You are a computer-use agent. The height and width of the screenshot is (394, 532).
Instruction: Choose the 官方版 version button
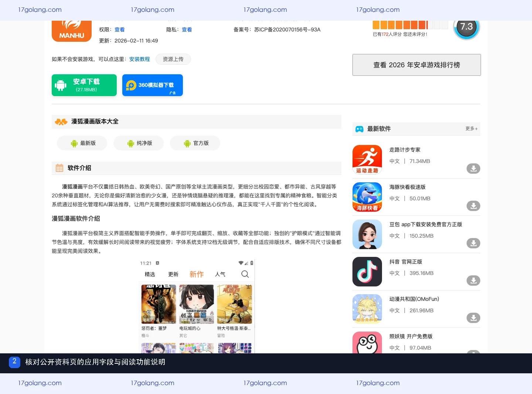point(195,143)
